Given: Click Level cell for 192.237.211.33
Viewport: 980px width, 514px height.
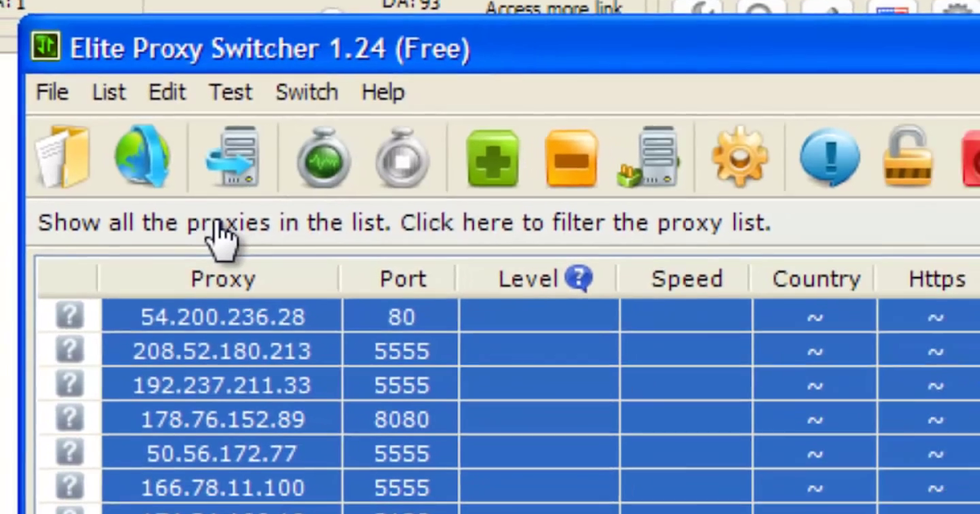Looking at the screenshot, I should (539, 385).
